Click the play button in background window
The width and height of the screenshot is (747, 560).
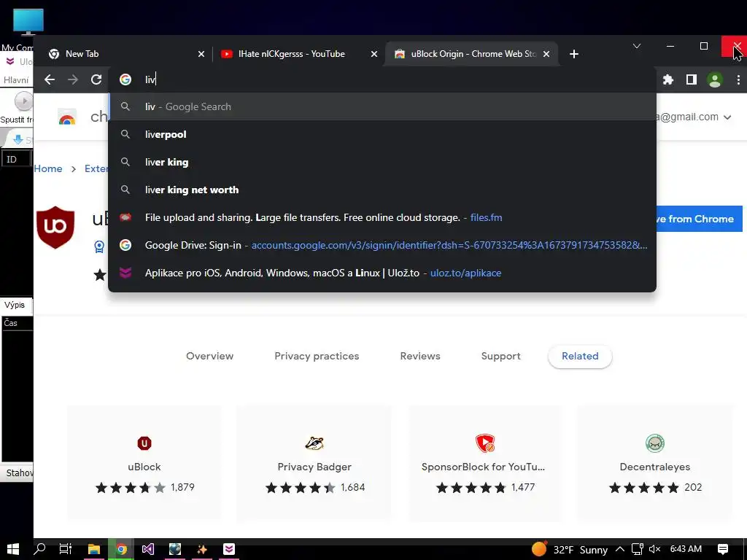click(x=23, y=101)
